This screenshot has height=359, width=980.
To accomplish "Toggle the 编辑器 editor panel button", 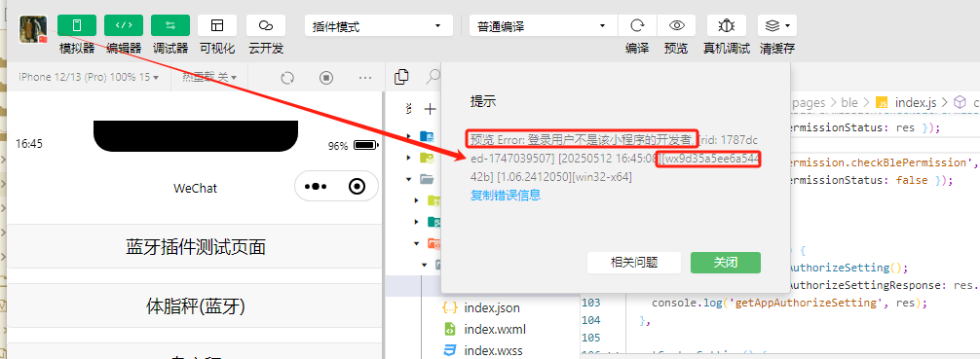I will point(124,25).
